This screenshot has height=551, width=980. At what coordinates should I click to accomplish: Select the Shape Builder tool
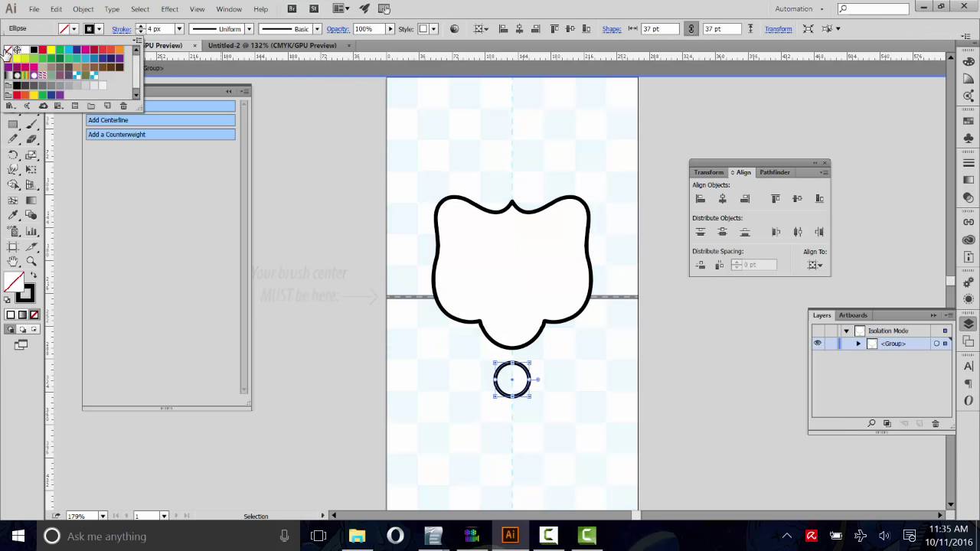coord(13,184)
